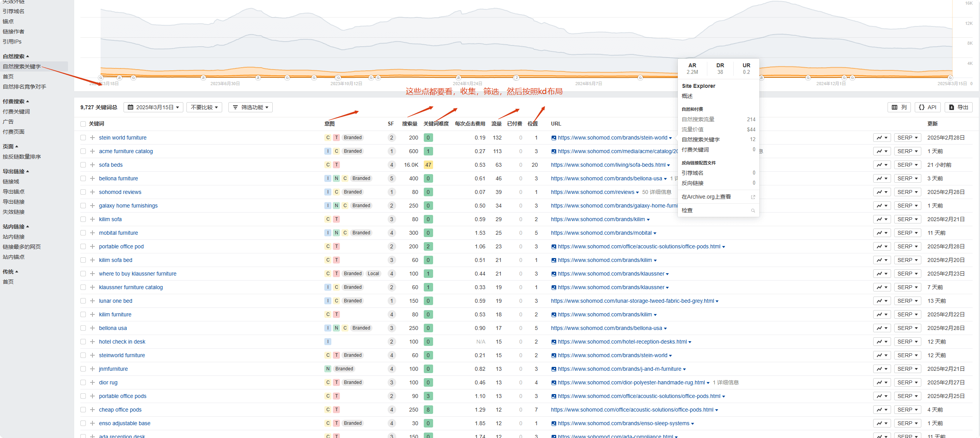Select the checkbox for 'kilim sofa' row
This screenshot has width=980, height=438.
[x=83, y=219]
